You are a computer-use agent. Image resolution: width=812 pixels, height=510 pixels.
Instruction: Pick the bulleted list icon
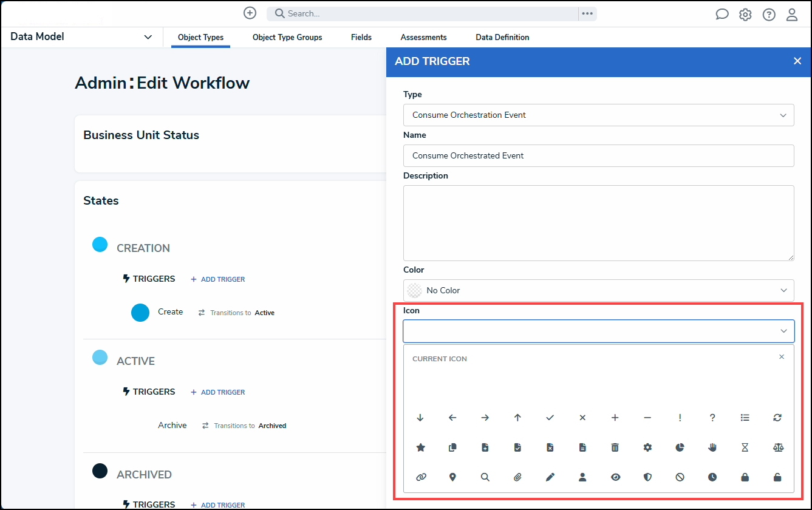745,418
